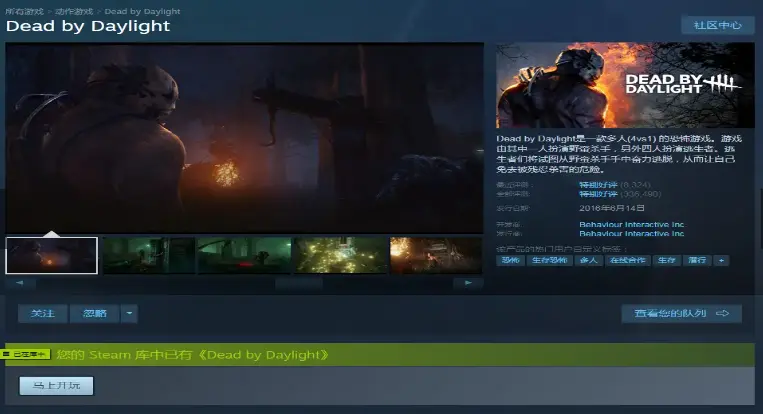
Task: Click the 生存恐怖 tag
Action: pos(549,260)
